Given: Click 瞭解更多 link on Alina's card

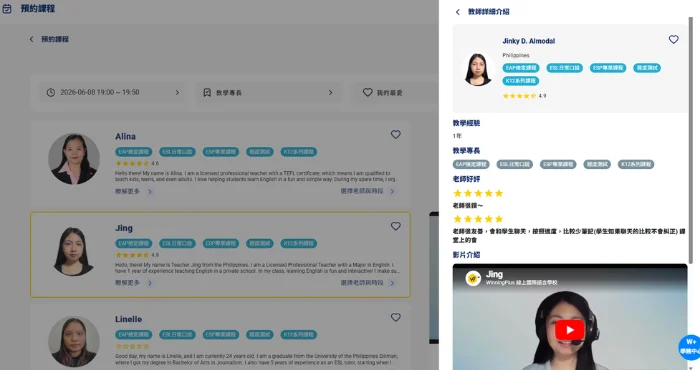Looking at the screenshot, I should pos(128,191).
